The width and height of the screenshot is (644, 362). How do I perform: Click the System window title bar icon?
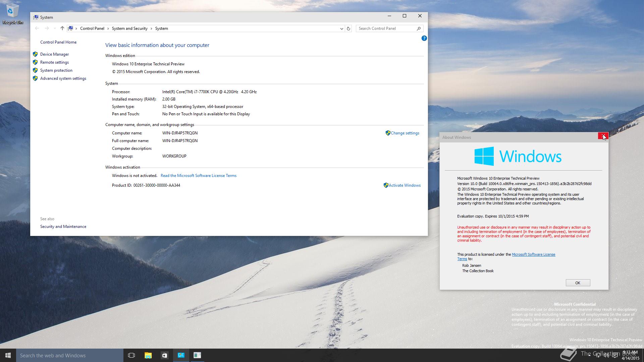[36, 17]
